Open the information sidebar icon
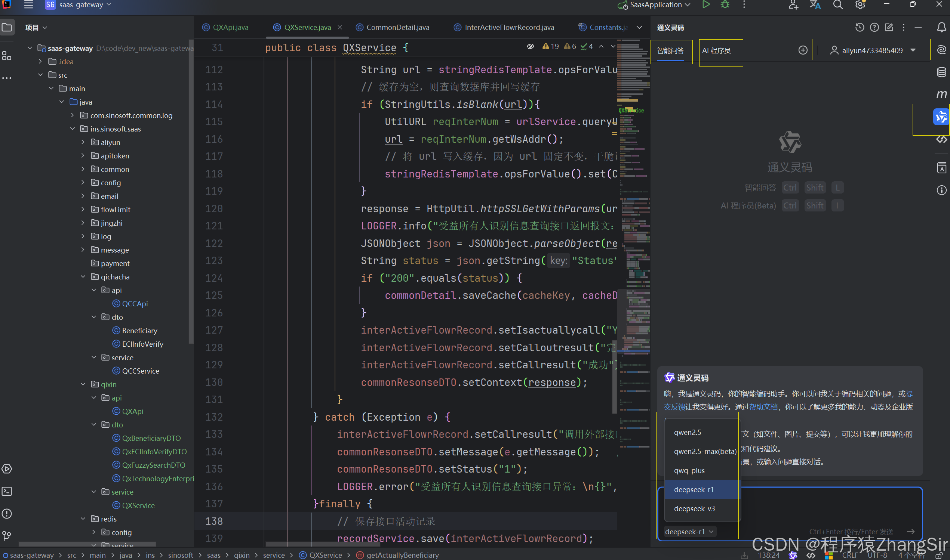Screen dimensions: 950x560 point(942,190)
